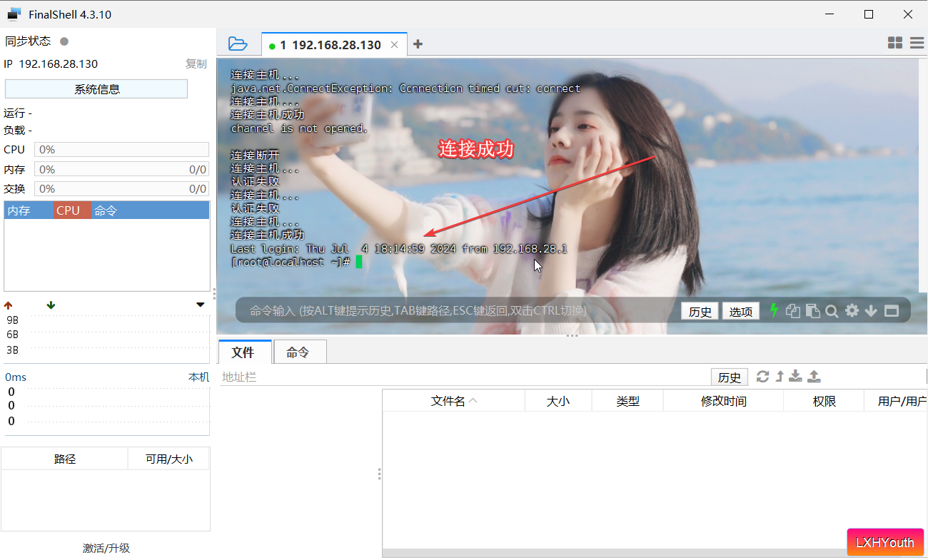Click the 地址栏 address bar field
The height and width of the screenshot is (560, 928).
(464, 377)
